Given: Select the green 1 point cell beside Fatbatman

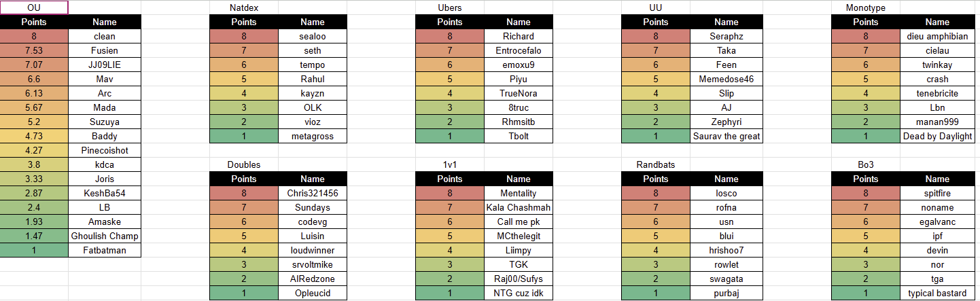Looking at the screenshot, I should click(34, 250).
